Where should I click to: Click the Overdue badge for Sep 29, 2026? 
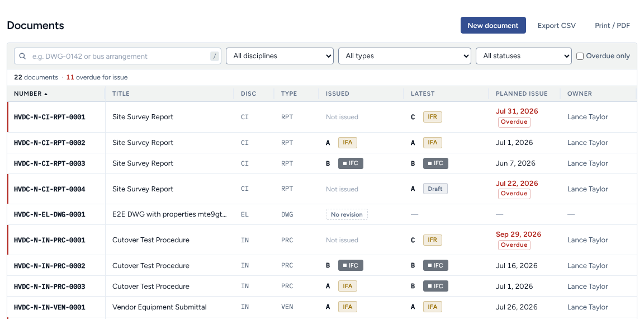(x=514, y=245)
